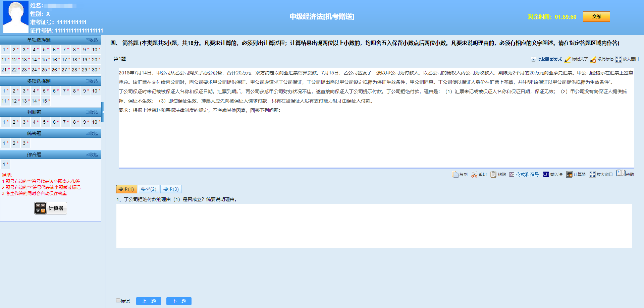Click 取消标记 to remove marks

[x=603, y=59]
